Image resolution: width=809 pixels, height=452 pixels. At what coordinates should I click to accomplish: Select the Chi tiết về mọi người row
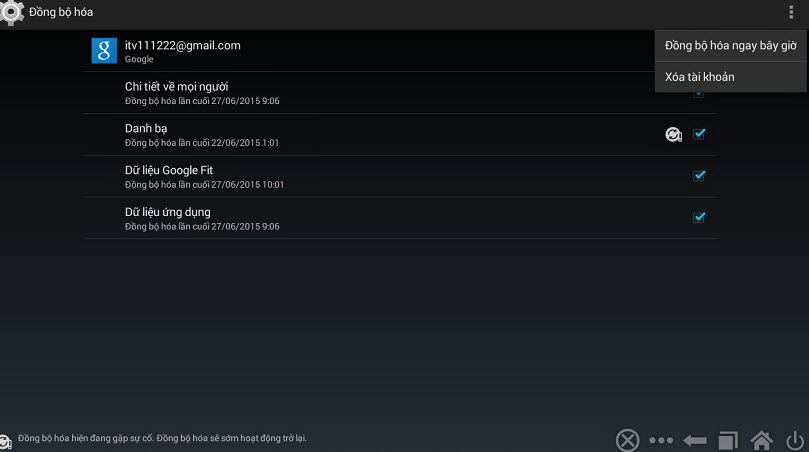[x=400, y=93]
